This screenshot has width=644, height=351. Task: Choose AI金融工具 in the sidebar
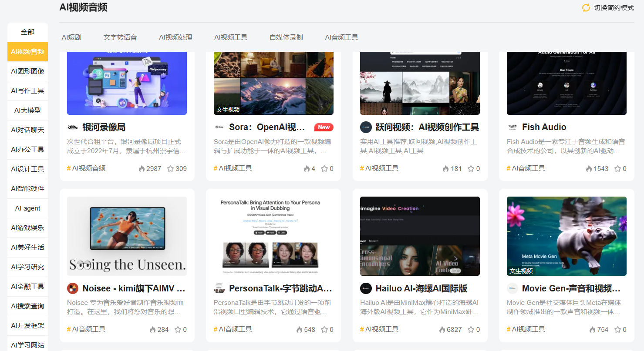tap(27, 287)
